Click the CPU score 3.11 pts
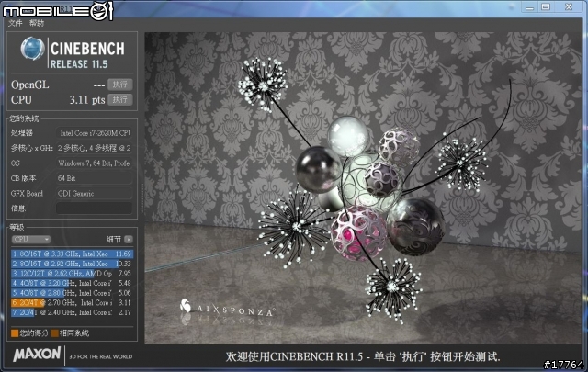This screenshot has width=588, height=372. click(87, 100)
